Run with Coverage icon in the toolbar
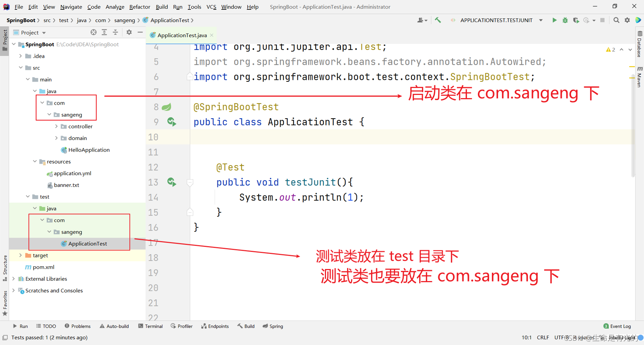Viewport: 644px width, 345px height. (x=576, y=20)
